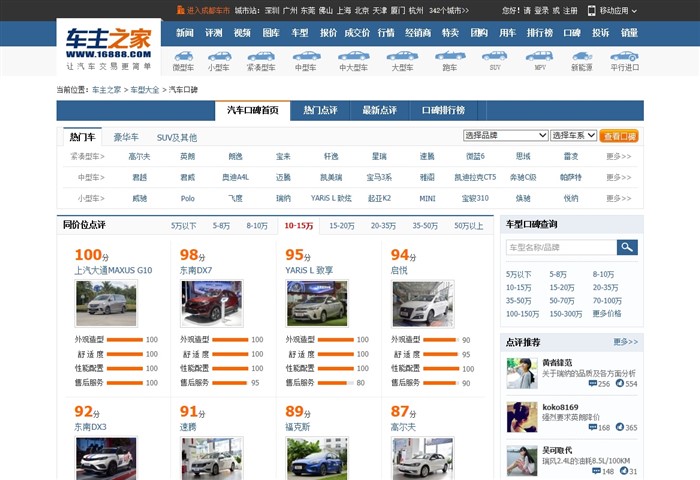
Task: Open the 东南DX7 title link
Action: pos(196,270)
